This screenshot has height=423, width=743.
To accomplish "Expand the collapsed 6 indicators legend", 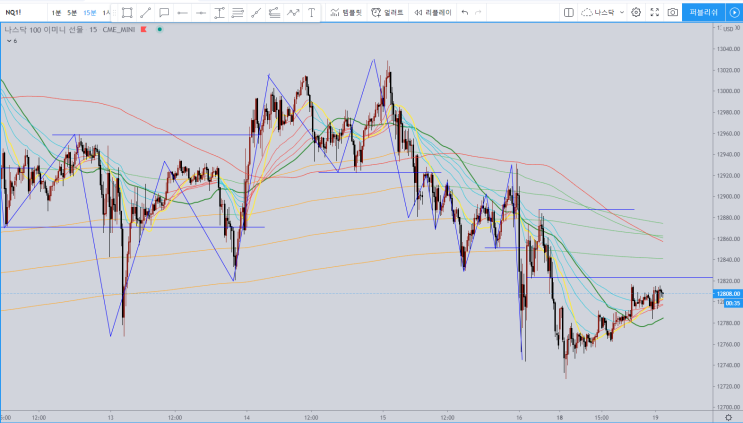I will pos(12,41).
